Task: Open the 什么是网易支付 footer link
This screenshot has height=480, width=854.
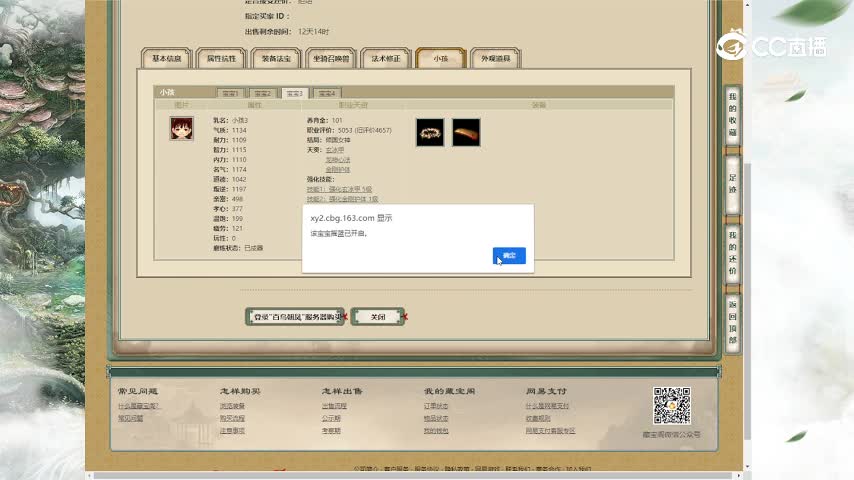Action: pos(547,406)
